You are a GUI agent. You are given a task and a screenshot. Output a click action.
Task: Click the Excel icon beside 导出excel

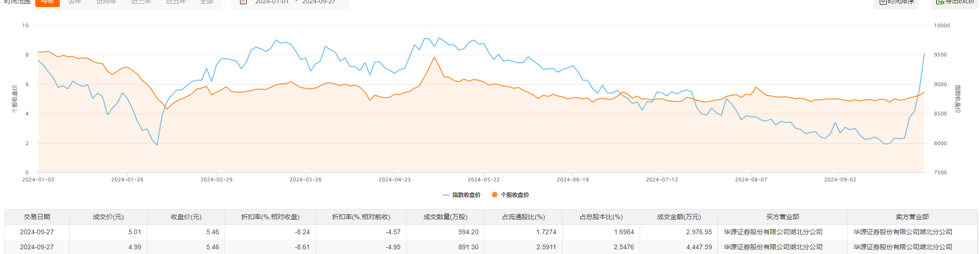click(940, 2)
